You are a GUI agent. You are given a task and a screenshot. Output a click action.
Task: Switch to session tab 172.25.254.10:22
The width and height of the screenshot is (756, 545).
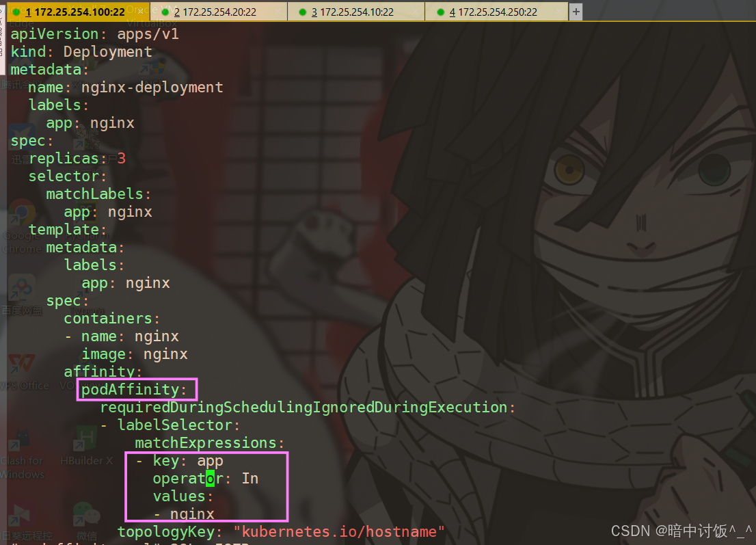[357, 12]
